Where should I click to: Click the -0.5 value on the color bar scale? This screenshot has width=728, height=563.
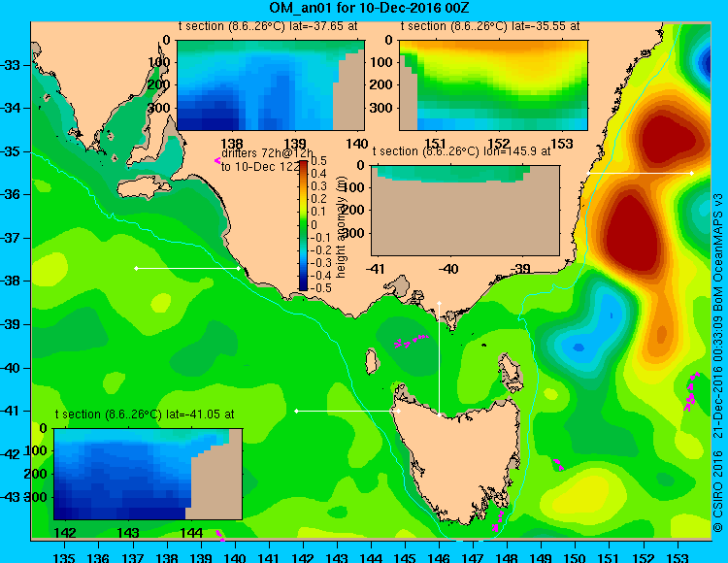click(321, 287)
